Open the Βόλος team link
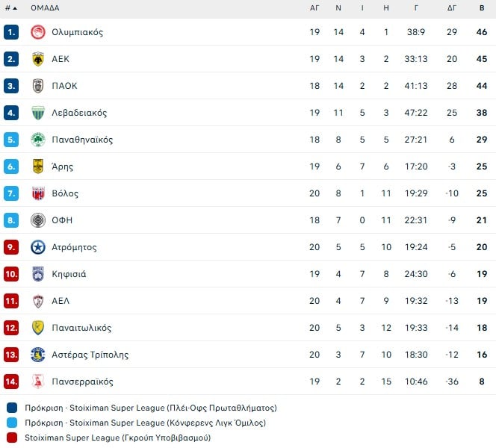This screenshot has height=448, width=496. [65, 193]
